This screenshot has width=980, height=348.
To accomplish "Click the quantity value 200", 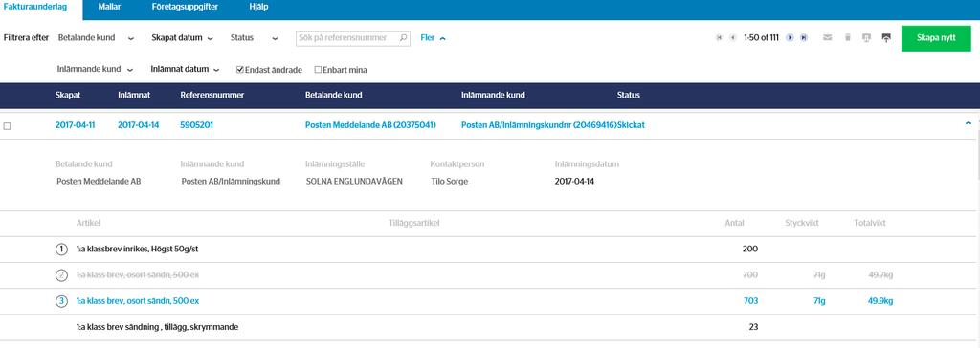I will coord(750,249).
